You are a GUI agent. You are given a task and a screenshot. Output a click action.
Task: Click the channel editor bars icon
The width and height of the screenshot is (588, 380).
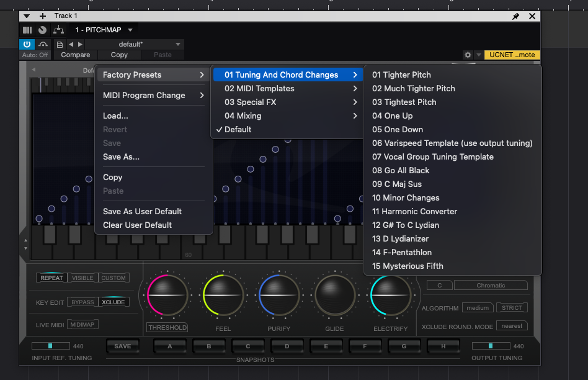(x=27, y=30)
